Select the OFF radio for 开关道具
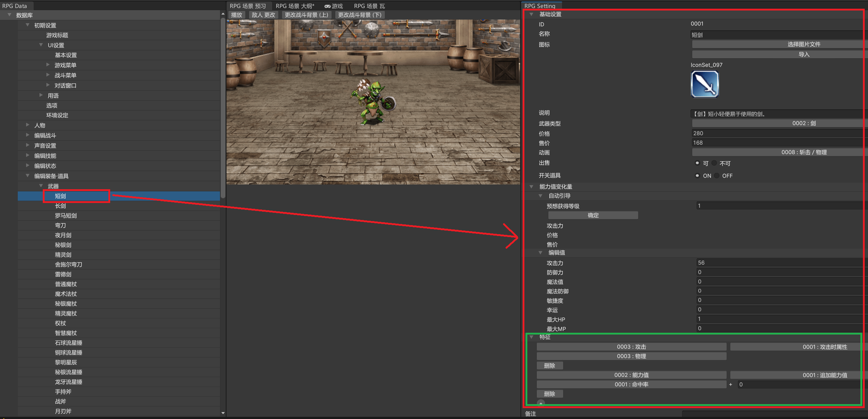Image resolution: width=868 pixels, height=419 pixels. (x=717, y=176)
